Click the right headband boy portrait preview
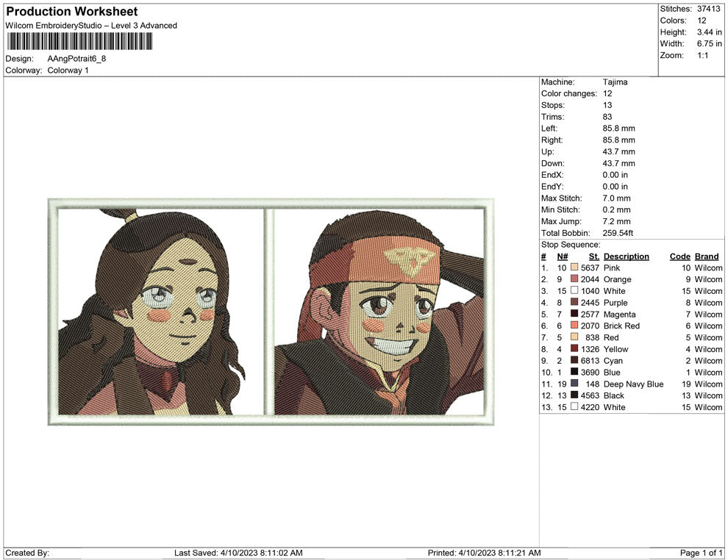The height and width of the screenshot is (560, 728). (x=379, y=312)
